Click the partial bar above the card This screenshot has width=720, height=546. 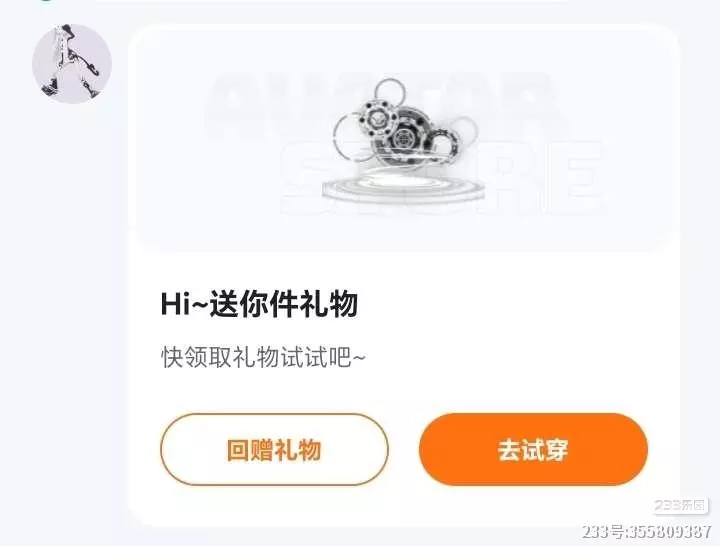click(x=331, y=1)
